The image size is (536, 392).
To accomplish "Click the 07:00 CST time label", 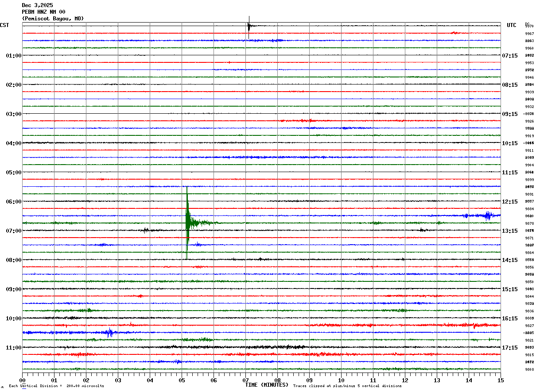I will [x=13, y=231].
